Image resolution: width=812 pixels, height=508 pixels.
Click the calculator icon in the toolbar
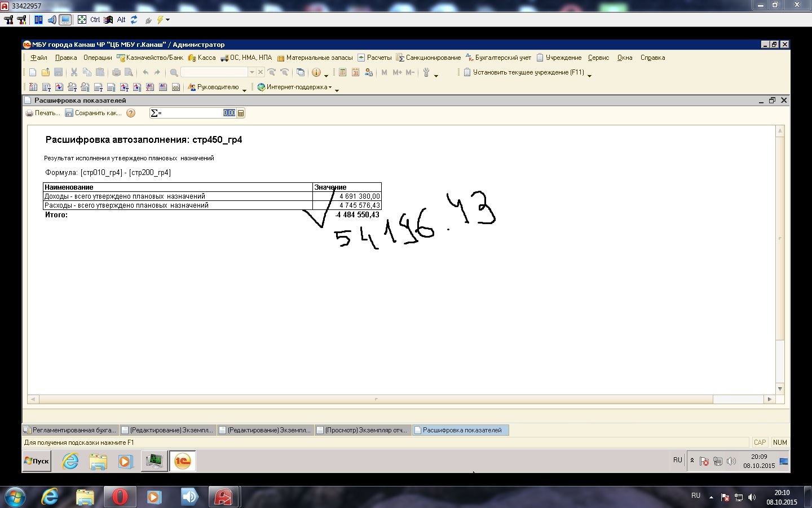click(x=342, y=72)
